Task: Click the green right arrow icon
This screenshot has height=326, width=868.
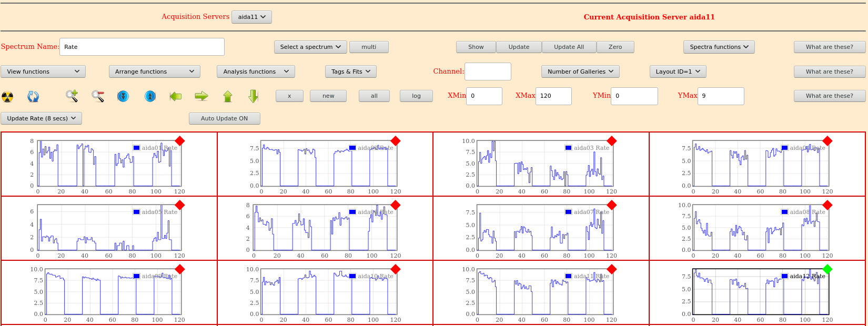Action: pos(201,96)
